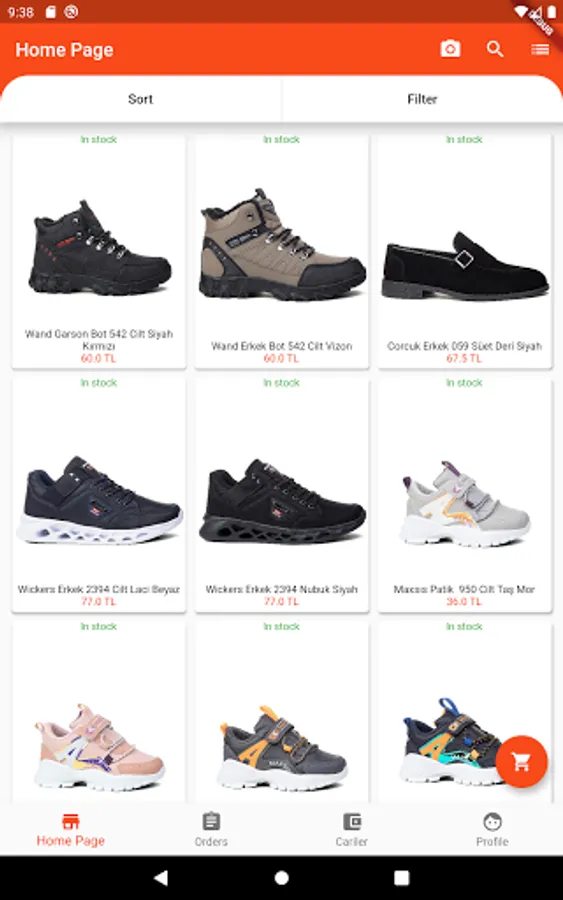The height and width of the screenshot is (900, 563).
Task: Select the black suede loafer product
Action: [464, 251]
